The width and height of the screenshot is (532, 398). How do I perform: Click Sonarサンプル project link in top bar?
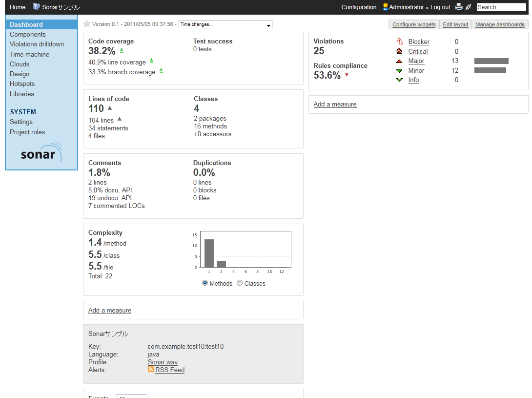coord(61,7)
